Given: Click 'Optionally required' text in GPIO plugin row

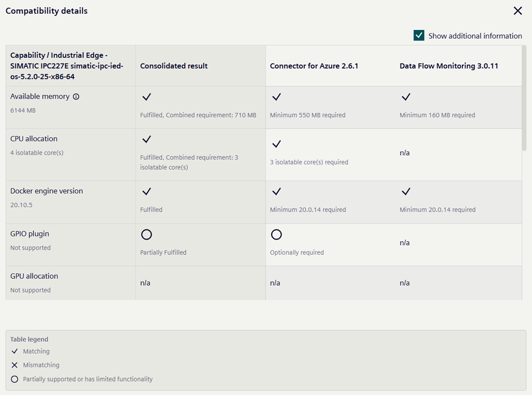Looking at the screenshot, I should [x=297, y=252].
